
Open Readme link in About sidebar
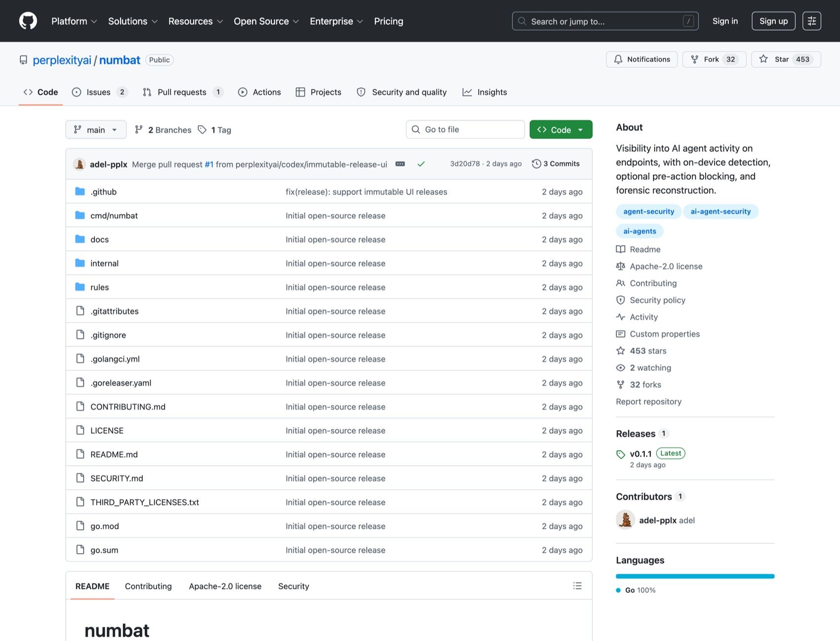point(638,249)
